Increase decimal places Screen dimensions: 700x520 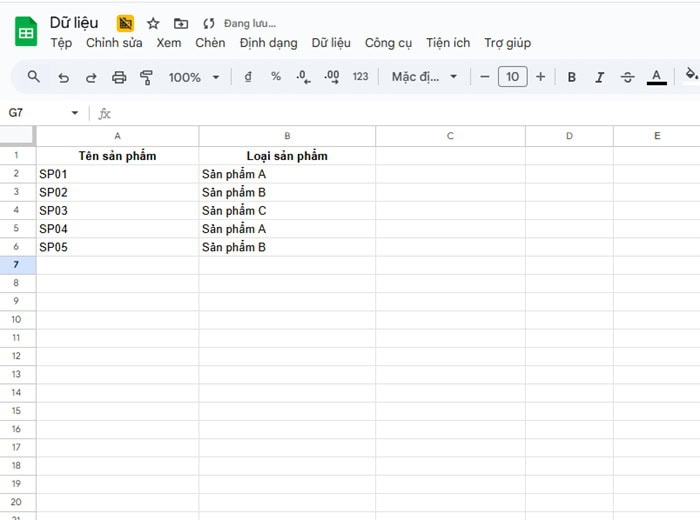point(332,77)
